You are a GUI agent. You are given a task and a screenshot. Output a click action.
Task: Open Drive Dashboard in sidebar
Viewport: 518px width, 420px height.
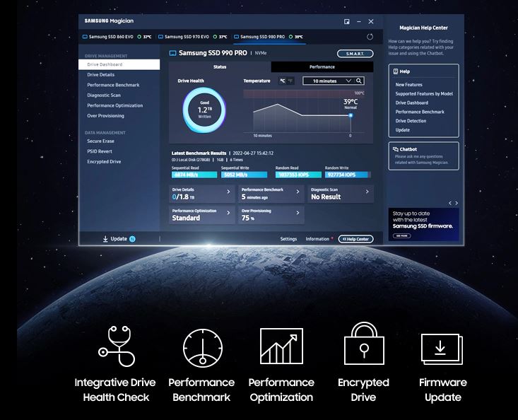tap(119, 64)
